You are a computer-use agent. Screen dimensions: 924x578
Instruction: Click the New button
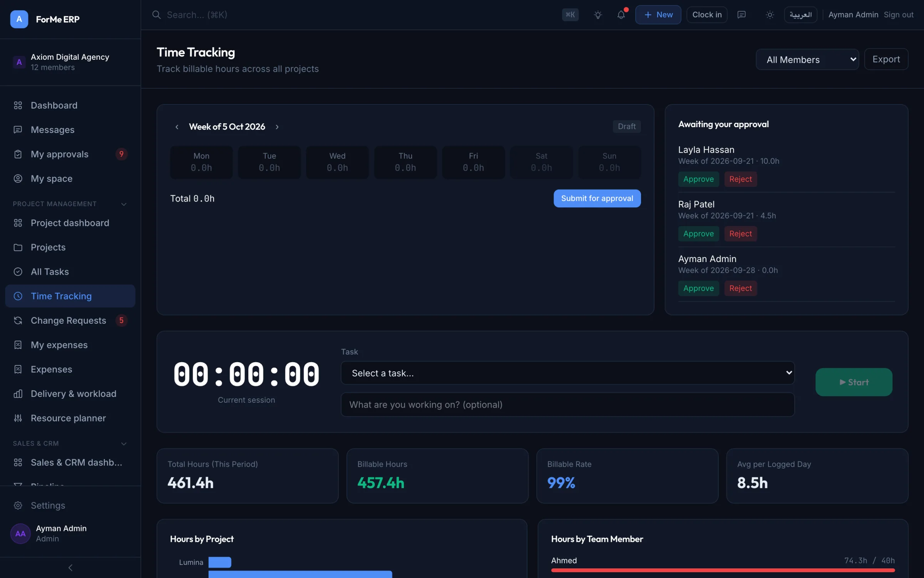pos(658,15)
